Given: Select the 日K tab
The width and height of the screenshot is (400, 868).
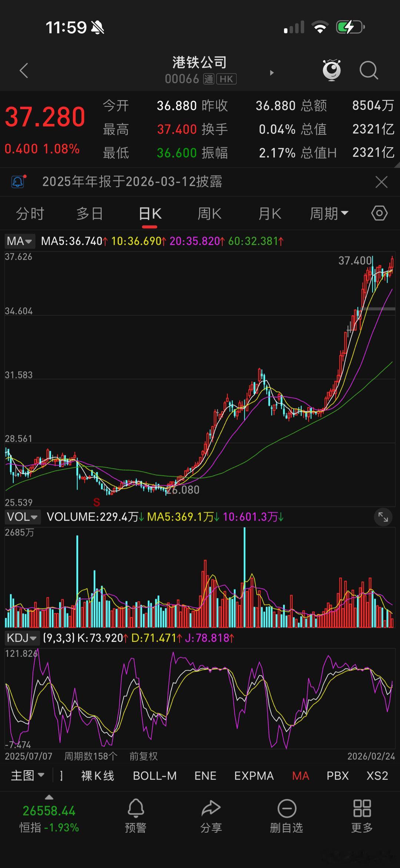Looking at the screenshot, I should [150, 214].
